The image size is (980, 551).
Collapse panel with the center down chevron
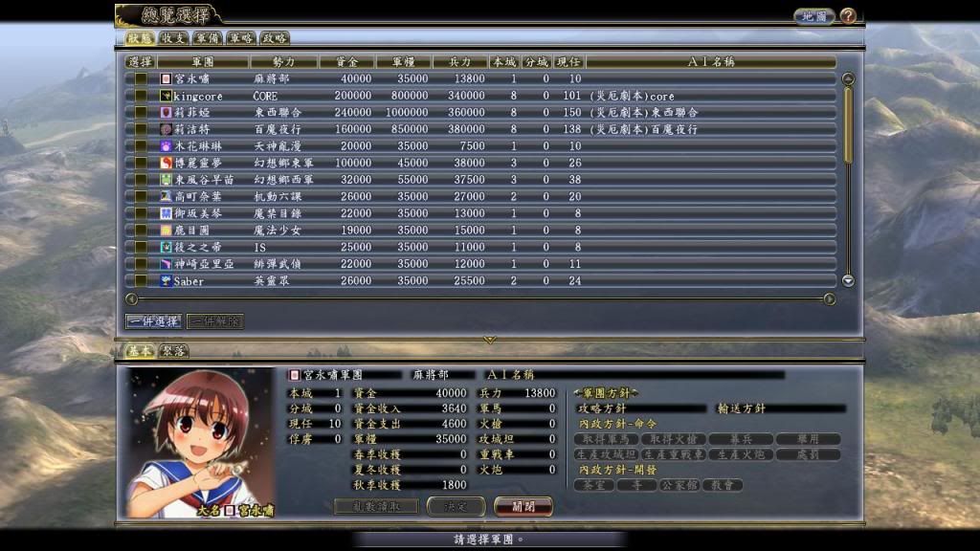(490, 340)
